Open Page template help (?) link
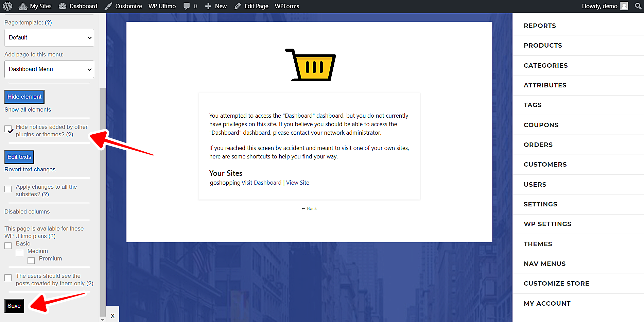 pos(48,22)
